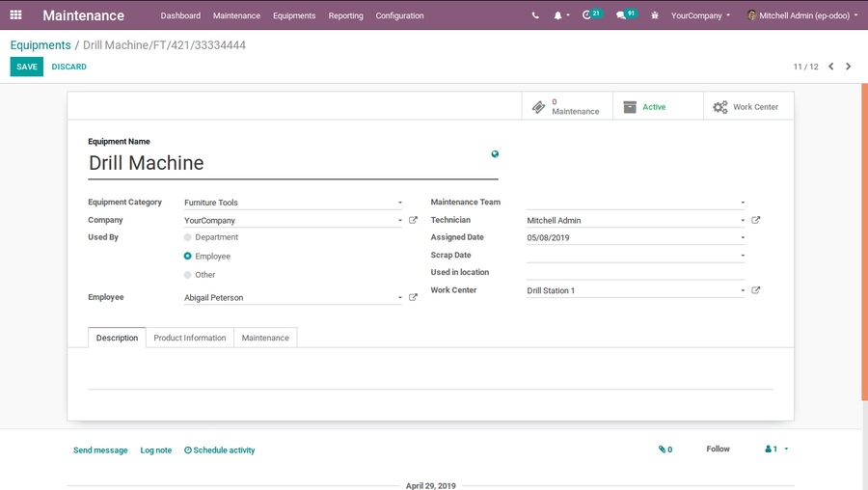868x490 pixels.
Task: Open activities clock icon with badge 21
Action: 586,14
